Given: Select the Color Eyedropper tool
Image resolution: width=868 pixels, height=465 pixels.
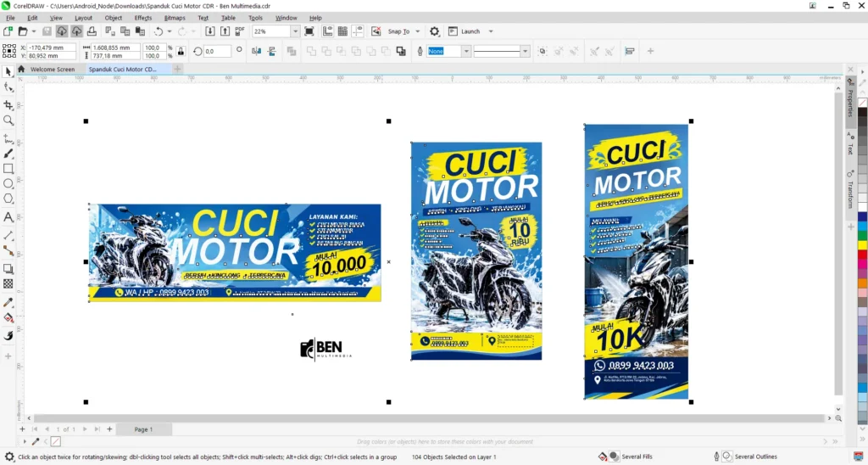Looking at the screenshot, I should [x=8, y=303].
